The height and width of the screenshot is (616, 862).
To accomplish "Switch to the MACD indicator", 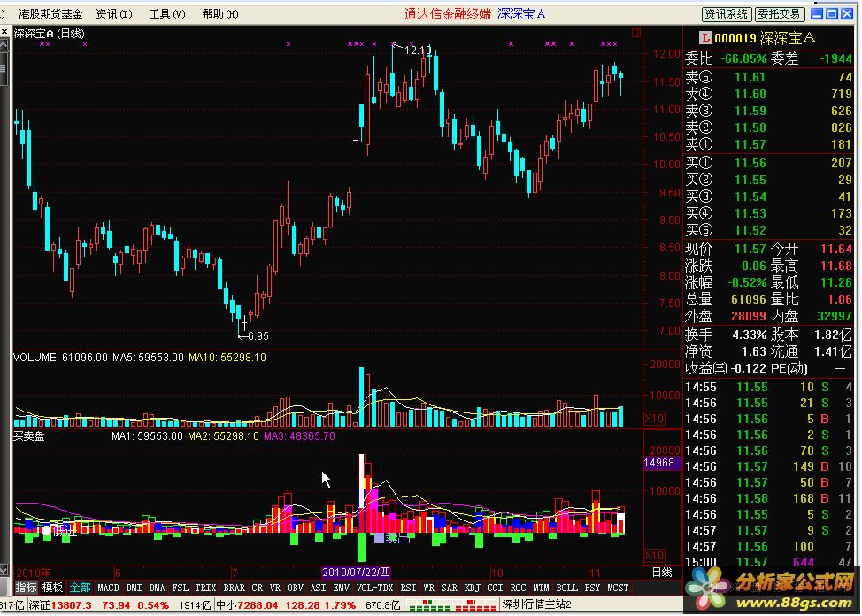I will tap(108, 588).
